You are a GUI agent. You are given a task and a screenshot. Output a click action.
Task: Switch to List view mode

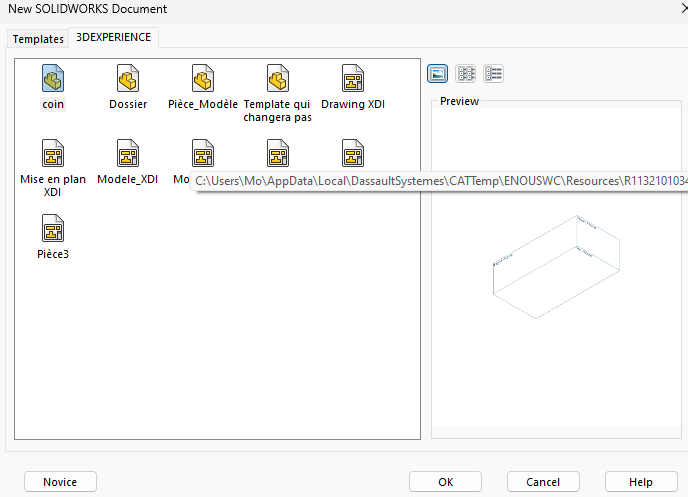click(466, 73)
